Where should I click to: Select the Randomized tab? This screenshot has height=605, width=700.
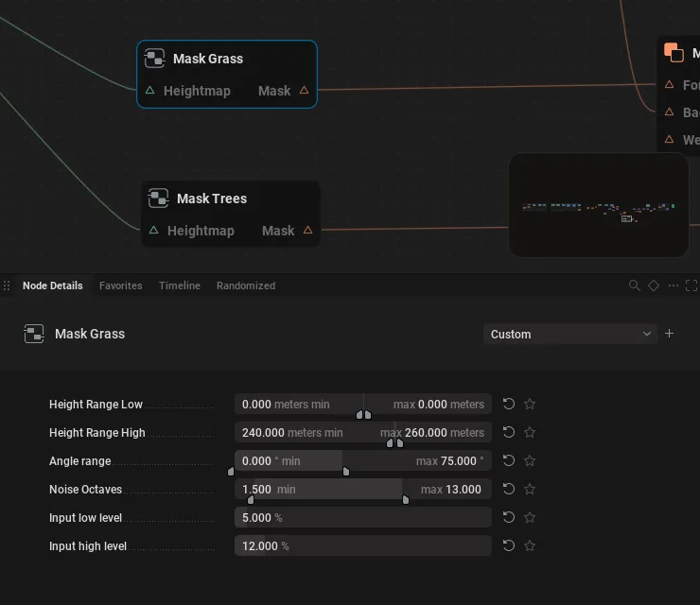click(x=246, y=285)
